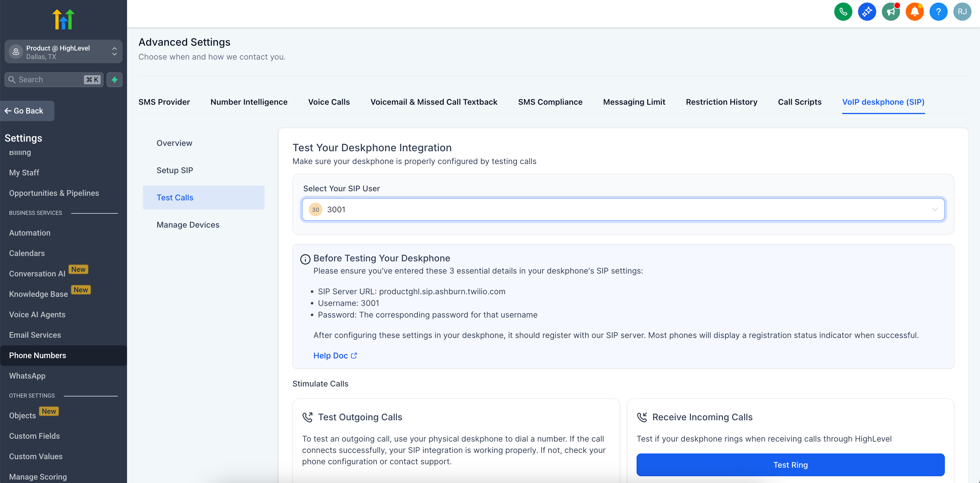Open the megaphone announcements icon

point(891,12)
